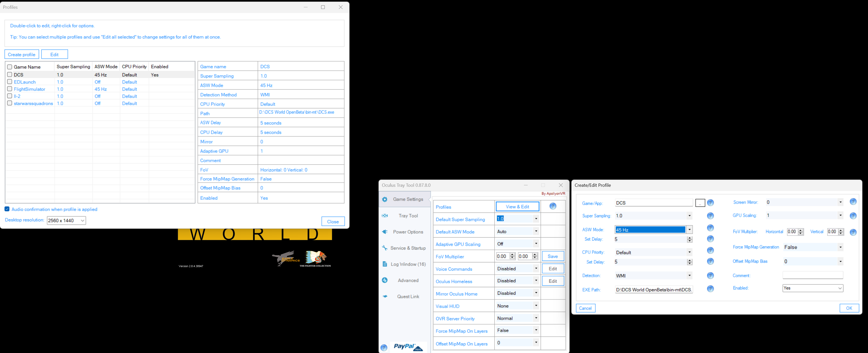This screenshot has height=353, width=868.
Task: Click the EXE Path input field
Action: 654,290
